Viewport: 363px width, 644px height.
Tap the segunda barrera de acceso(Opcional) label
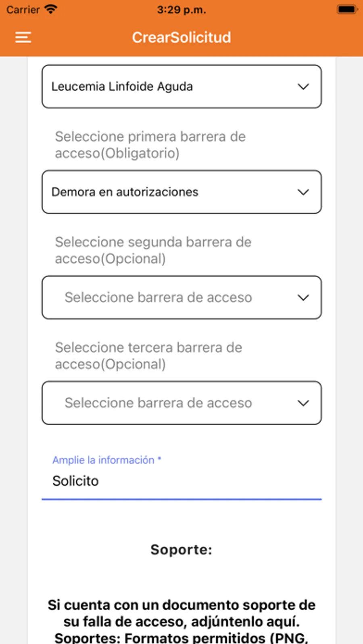(x=153, y=250)
